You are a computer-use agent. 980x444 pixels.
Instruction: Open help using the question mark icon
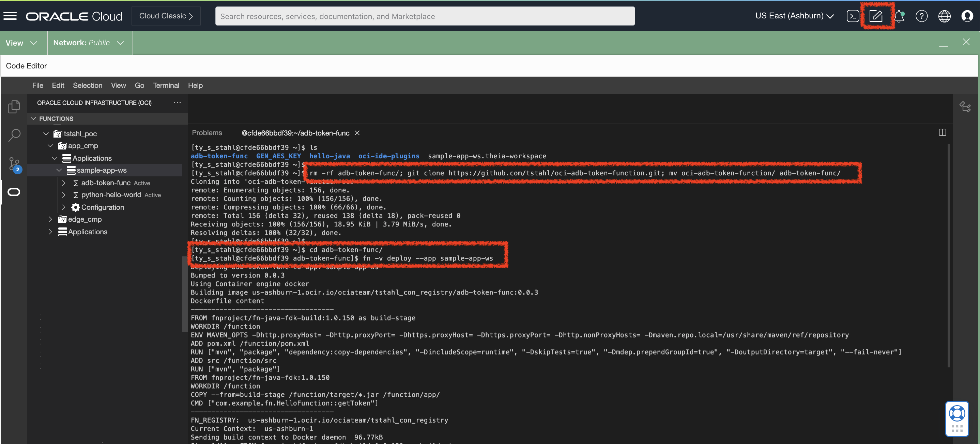(922, 16)
